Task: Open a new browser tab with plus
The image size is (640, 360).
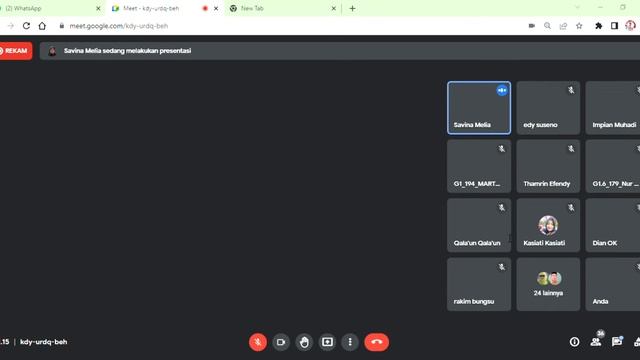Action: [x=352, y=8]
